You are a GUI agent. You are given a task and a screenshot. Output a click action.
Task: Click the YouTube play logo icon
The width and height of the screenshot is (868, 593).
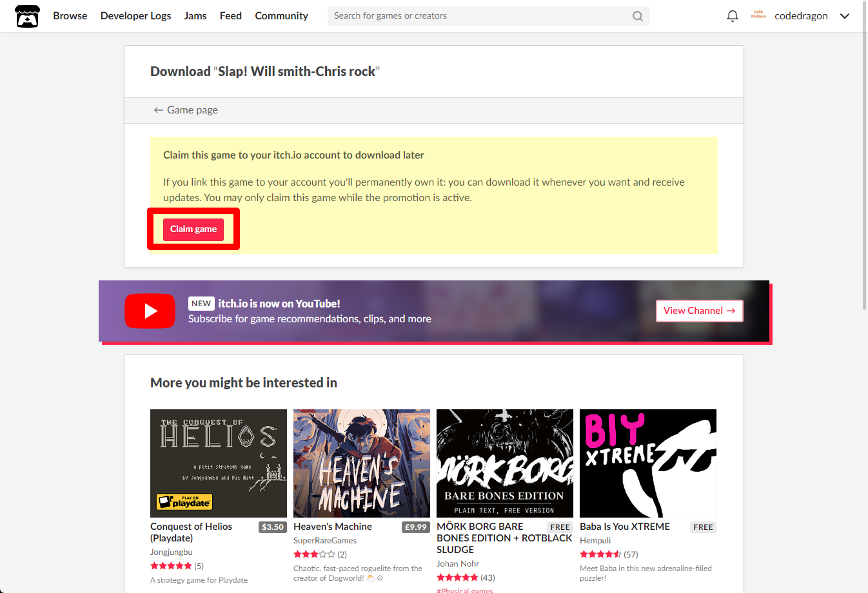pyautogui.click(x=150, y=311)
